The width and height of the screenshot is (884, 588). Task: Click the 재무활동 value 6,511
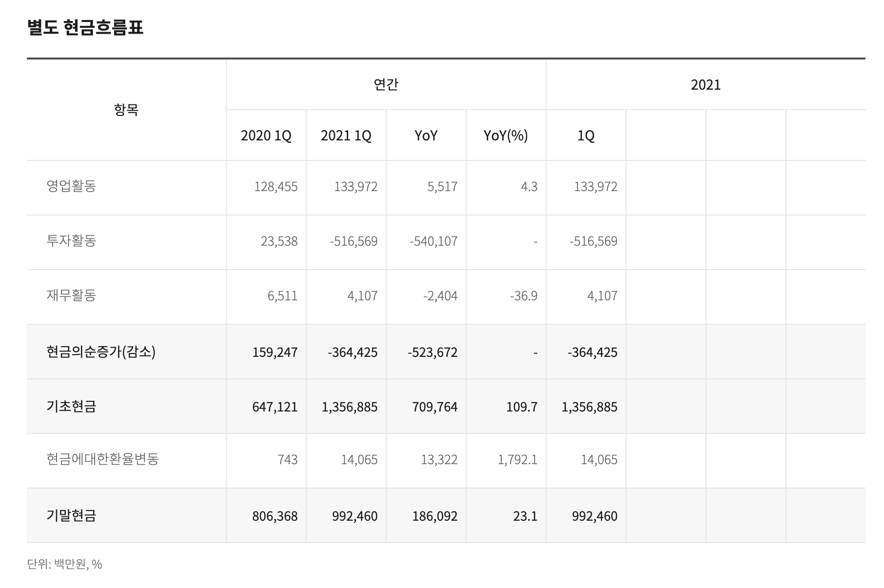282,296
